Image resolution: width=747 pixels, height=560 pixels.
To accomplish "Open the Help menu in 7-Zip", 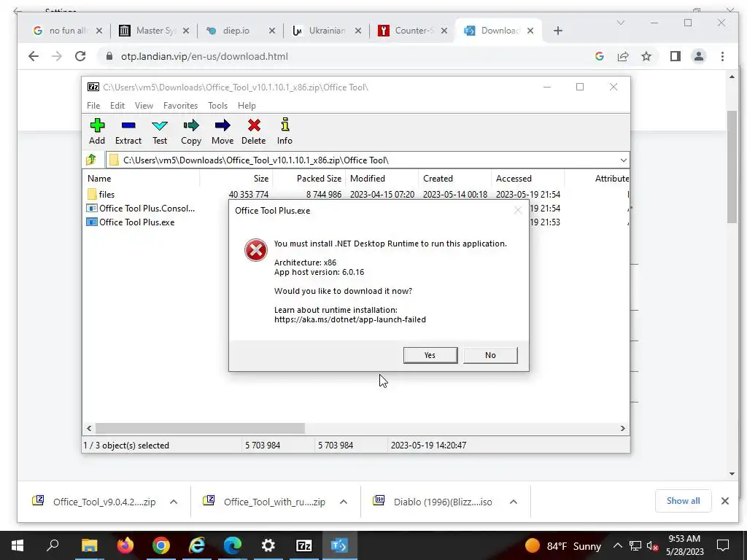I will pyautogui.click(x=247, y=106).
